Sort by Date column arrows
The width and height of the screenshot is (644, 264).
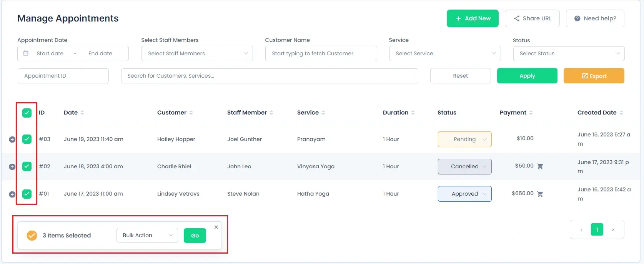(82, 113)
